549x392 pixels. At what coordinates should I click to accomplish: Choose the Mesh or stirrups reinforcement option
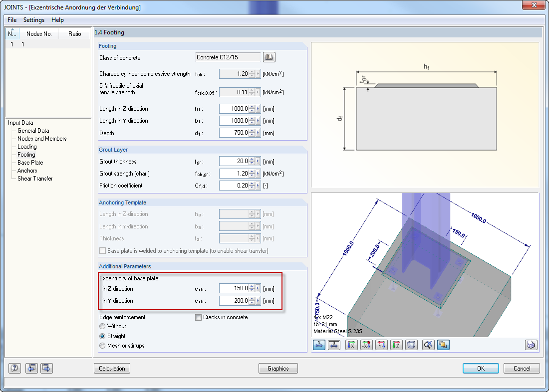click(x=102, y=345)
